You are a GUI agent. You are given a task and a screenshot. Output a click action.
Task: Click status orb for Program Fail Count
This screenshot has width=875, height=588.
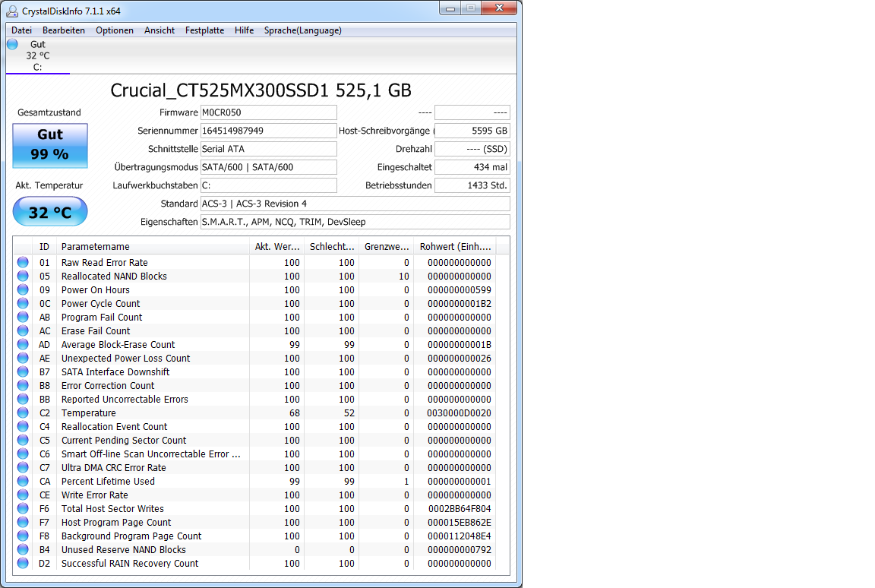[23, 317]
